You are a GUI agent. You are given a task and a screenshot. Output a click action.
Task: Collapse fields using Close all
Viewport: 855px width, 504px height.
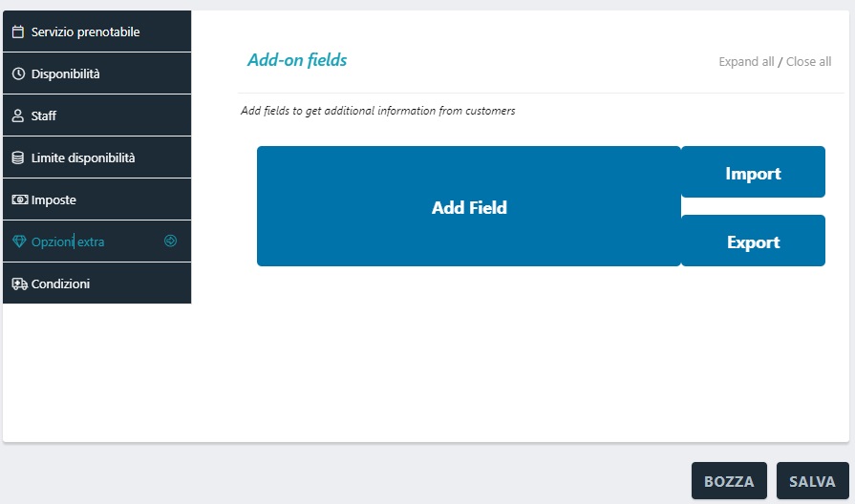click(808, 62)
